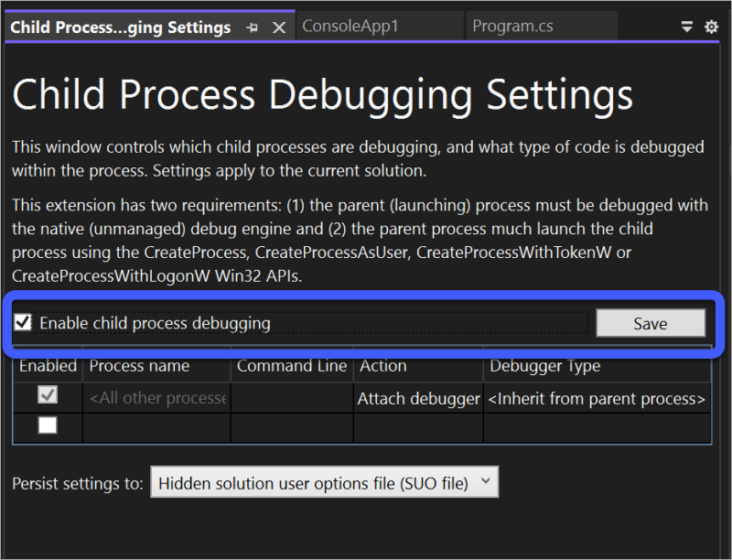This screenshot has width=732, height=560.
Task: Click the Command Line column header
Action: click(292, 366)
